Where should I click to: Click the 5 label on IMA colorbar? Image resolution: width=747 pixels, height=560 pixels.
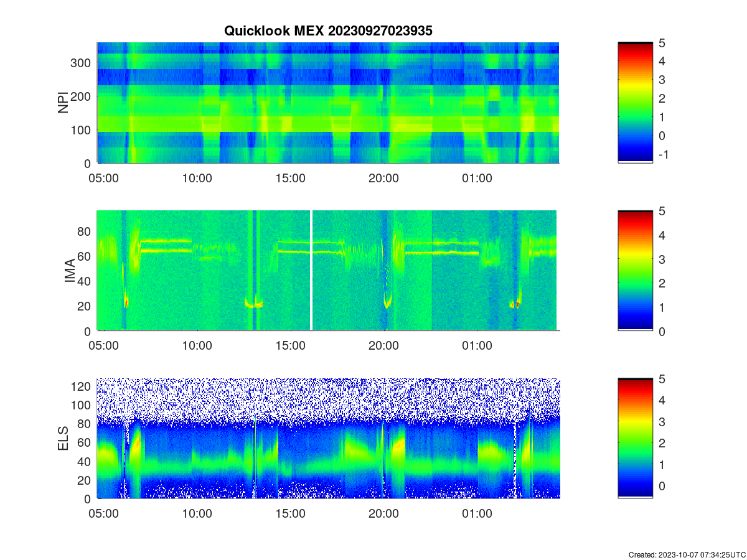click(661, 211)
